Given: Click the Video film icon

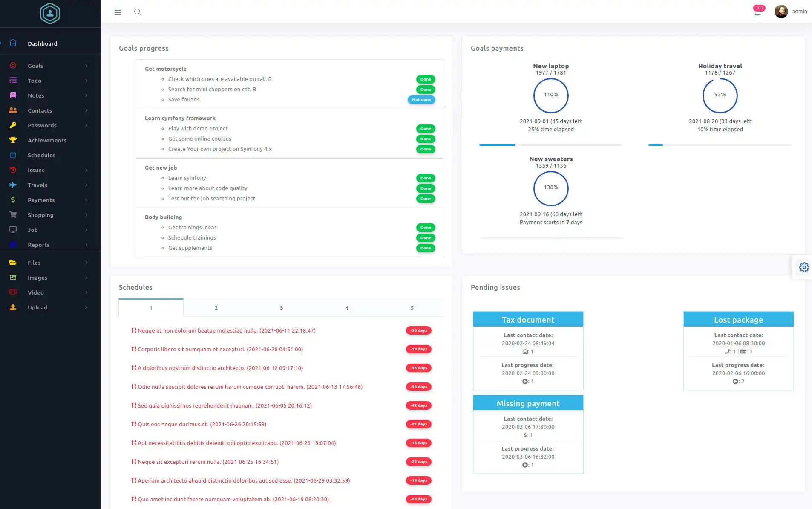Looking at the screenshot, I should (13, 292).
